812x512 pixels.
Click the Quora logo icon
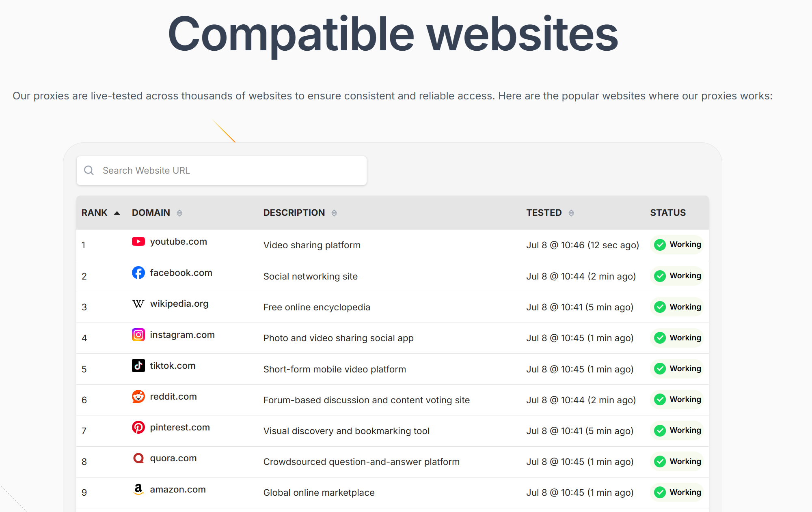click(x=138, y=458)
